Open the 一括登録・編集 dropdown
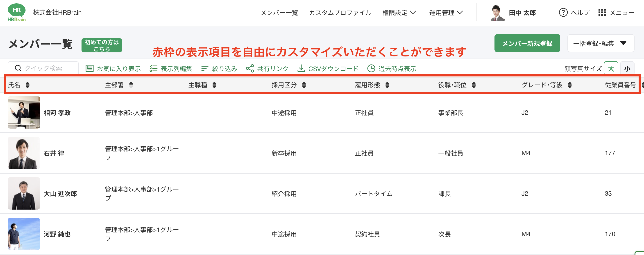The height and width of the screenshot is (255, 644). tap(601, 43)
